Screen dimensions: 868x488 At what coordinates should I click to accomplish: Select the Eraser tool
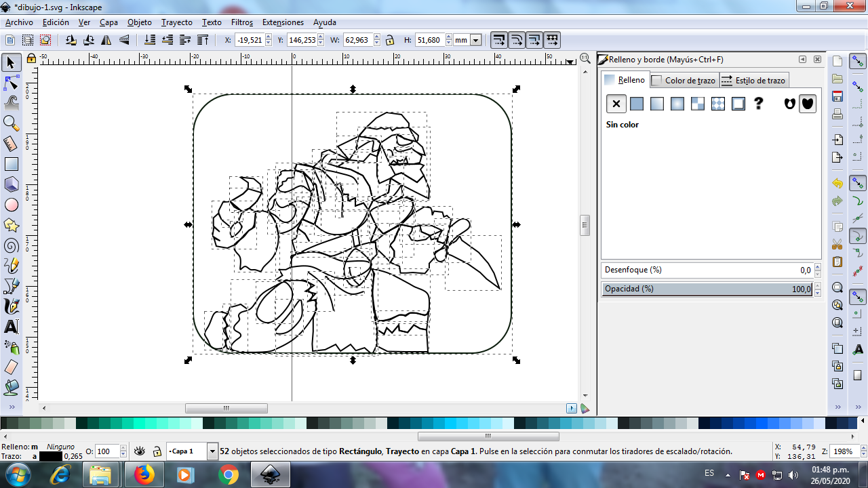click(x=11, y=367)
